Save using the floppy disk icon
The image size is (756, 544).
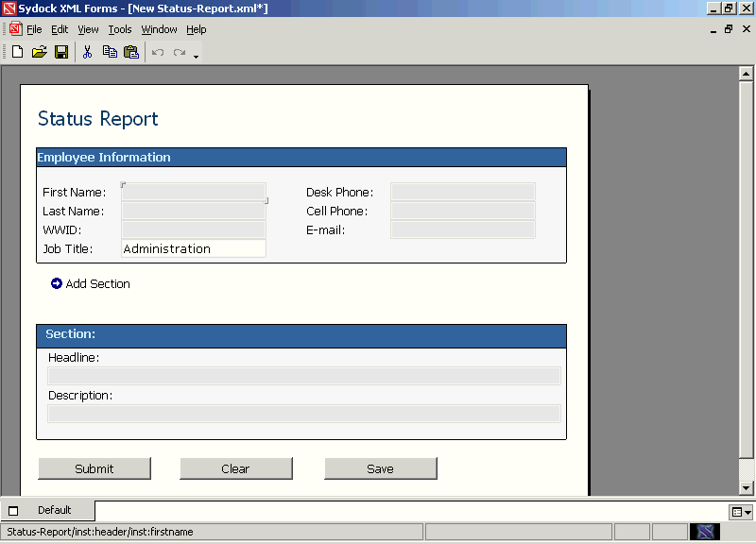click(61, 52)
